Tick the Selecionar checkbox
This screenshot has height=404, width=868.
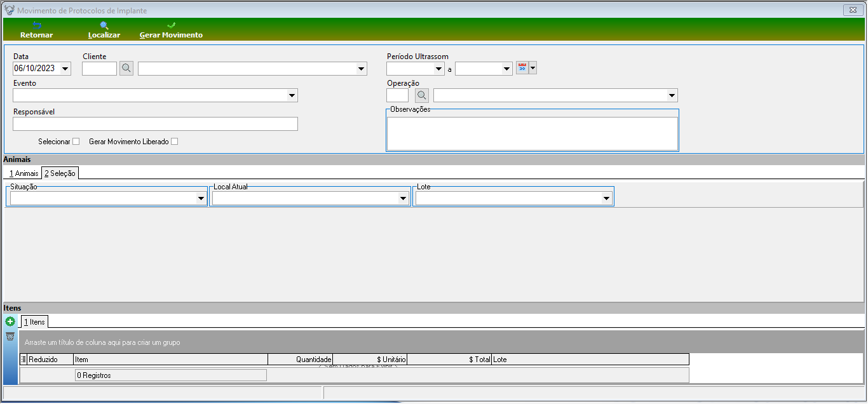click(x=76, y=142)
